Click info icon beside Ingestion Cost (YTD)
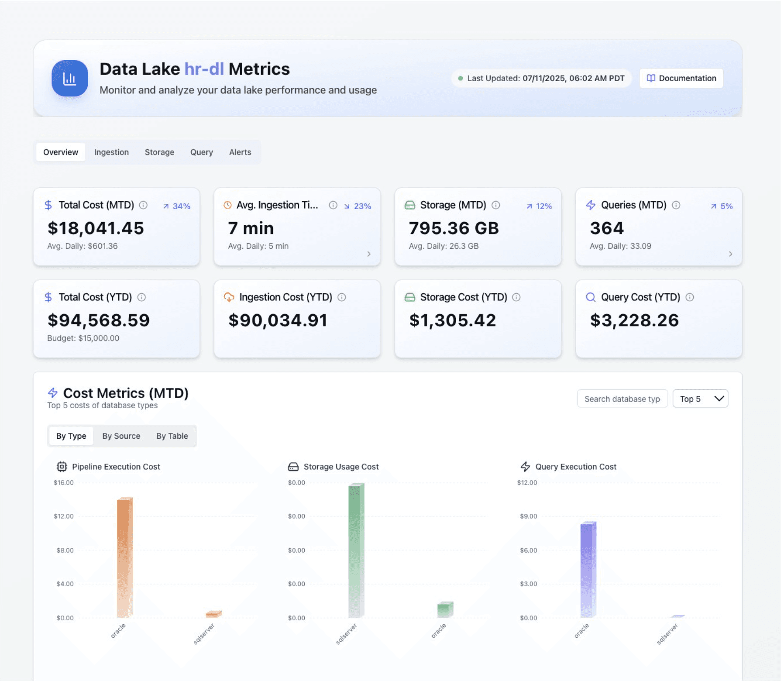Image resolution: width=784 pixels, height=681 pixels. pos(342,297)
